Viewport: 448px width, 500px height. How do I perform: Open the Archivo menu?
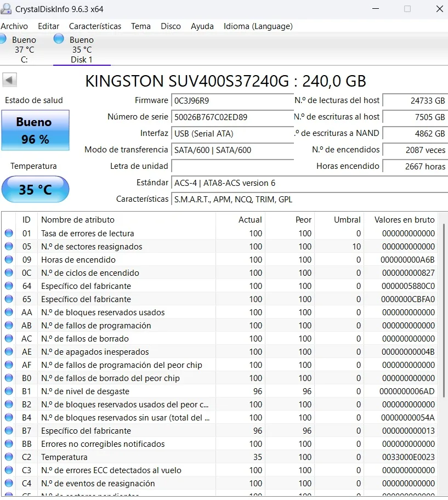coord(14,26)
